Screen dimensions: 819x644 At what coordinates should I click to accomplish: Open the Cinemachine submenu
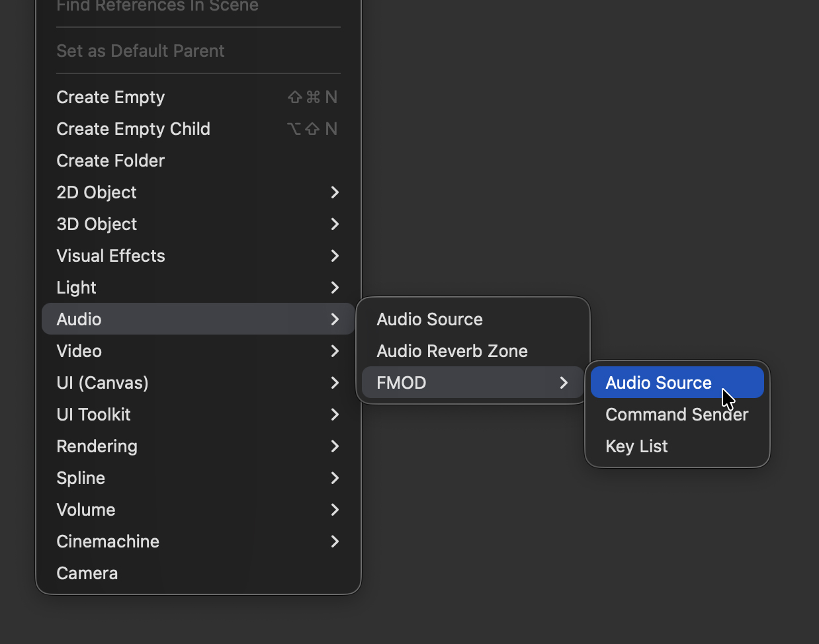point(198,542)
